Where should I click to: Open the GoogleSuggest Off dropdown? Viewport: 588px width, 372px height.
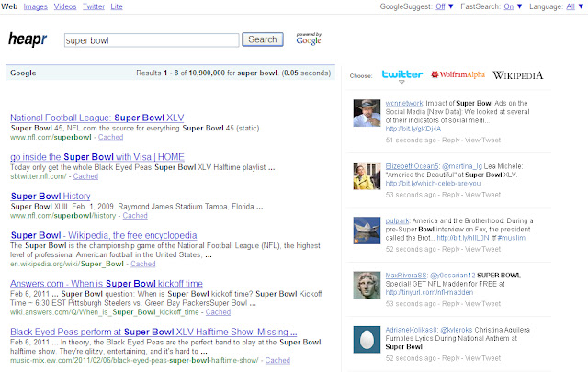pos(445,6)
